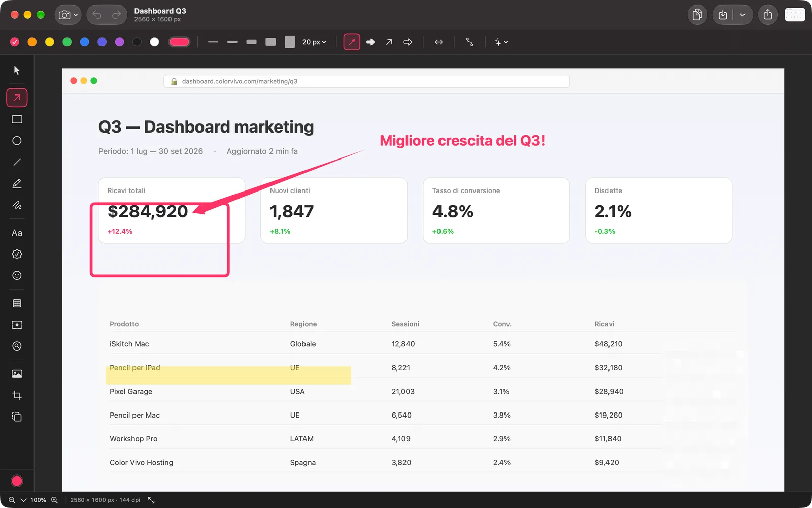Image resolution: width=812 pixels, height=508 pixels.
Task: Select the emoji sticker tool
Action: (x=17, y=275)
